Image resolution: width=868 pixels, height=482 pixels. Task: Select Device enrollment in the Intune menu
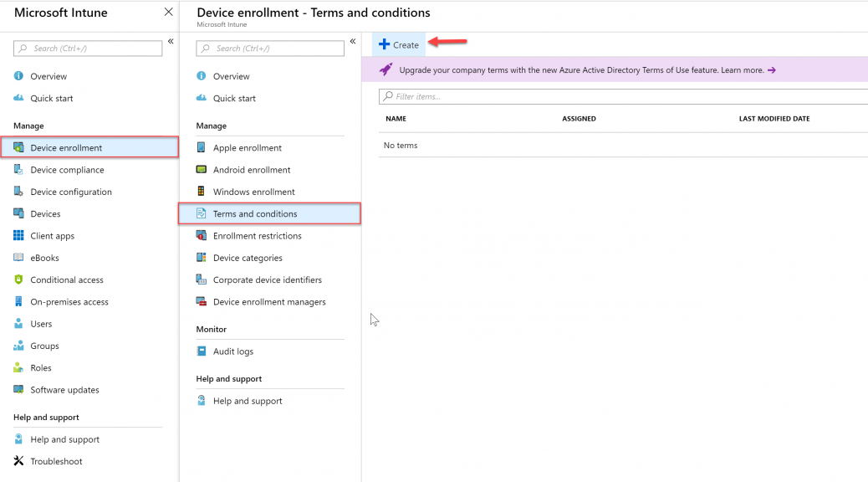(89, 147)
